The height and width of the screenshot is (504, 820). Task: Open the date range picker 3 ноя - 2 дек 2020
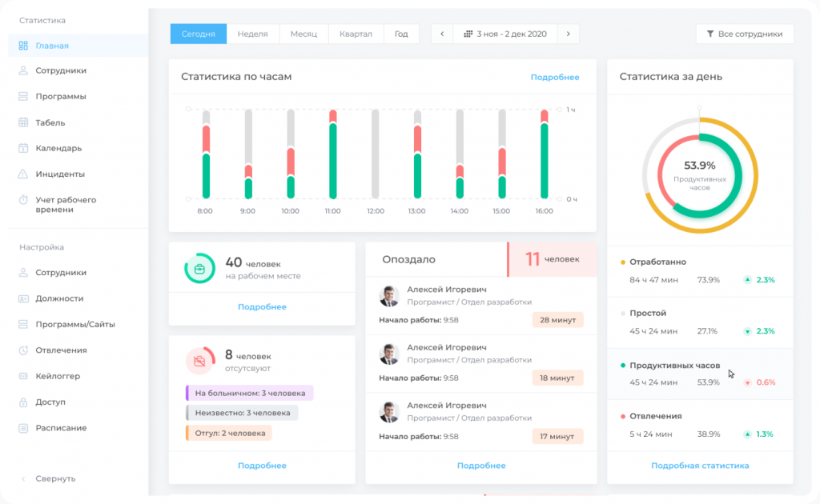[505, 34]
